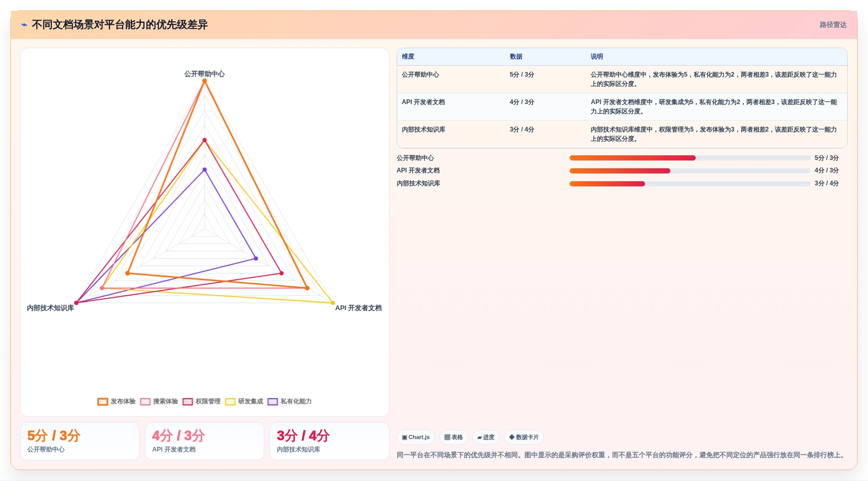Viewport: 868px width, 481px height.
Task: Click the 内部技术知识库 radar axis label
Action: click(50, 308)
